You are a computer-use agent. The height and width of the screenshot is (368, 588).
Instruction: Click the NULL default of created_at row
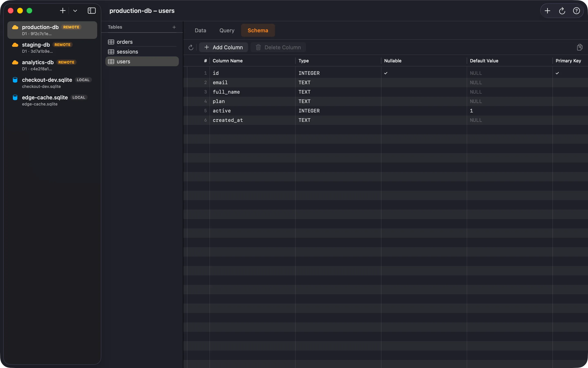pyautogui.click(x=510, y=120)
